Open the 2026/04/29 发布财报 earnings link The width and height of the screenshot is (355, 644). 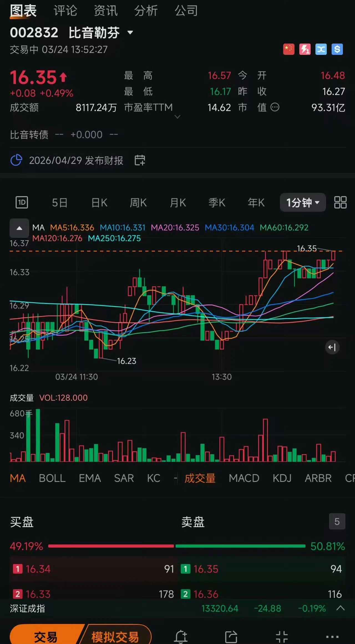tap(76, 160)
